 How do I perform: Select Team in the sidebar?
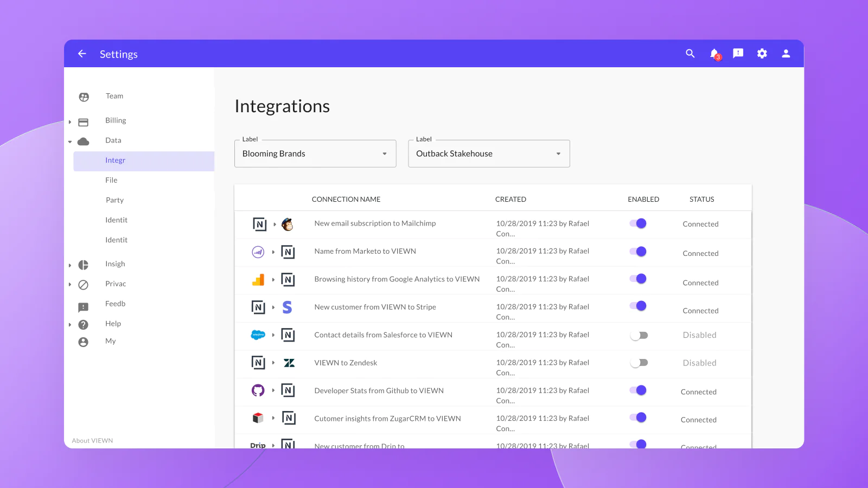pyautogui.click(x=114, y=96)
